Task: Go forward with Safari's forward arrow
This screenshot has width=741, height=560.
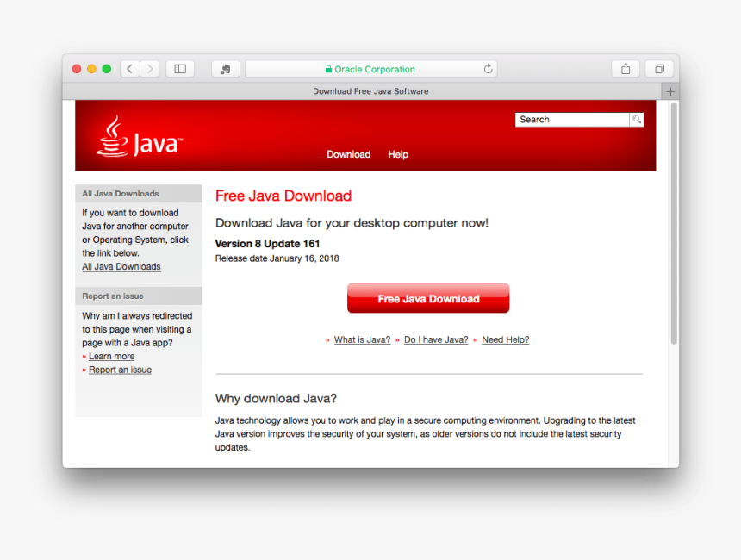Action: 150,69
